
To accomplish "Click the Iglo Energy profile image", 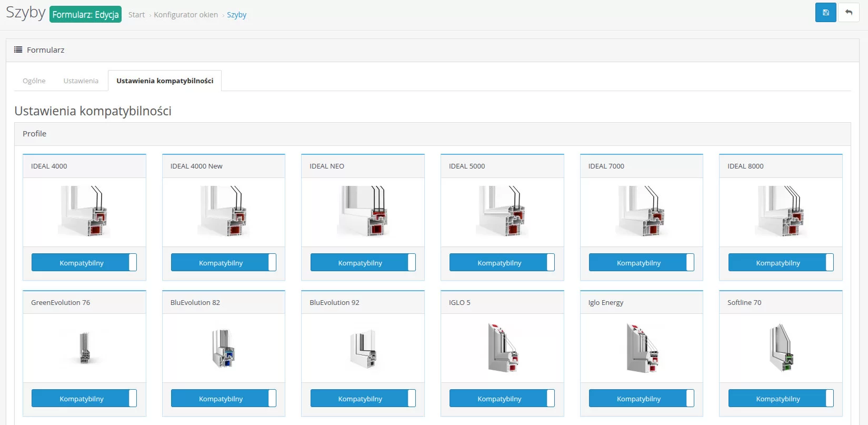I will (642, 348).
